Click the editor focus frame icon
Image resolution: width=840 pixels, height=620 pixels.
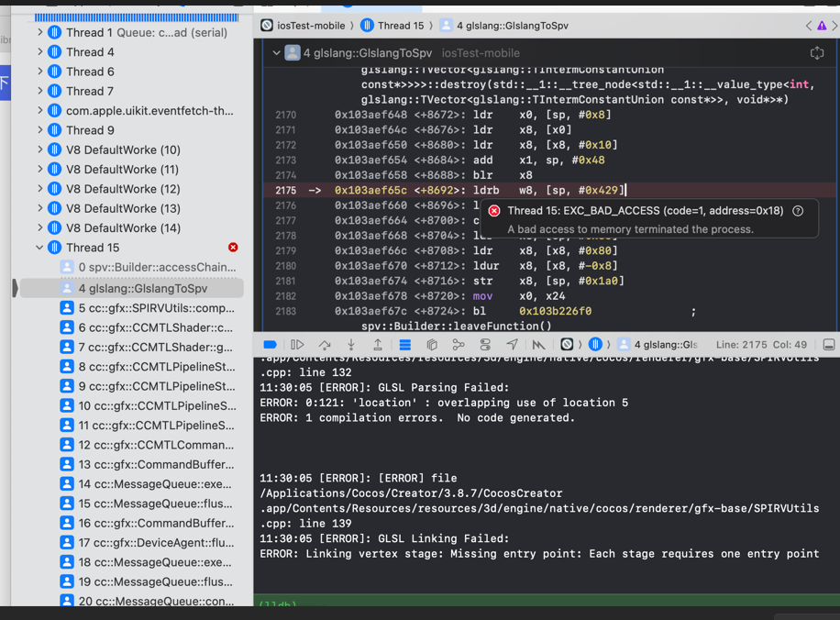pos(817,52)
